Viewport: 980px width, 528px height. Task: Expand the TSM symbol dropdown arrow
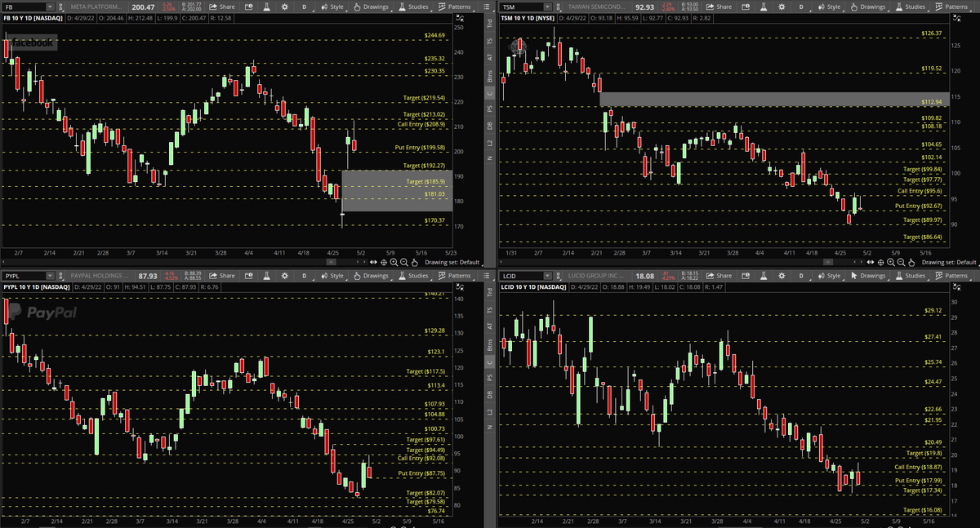548,7
